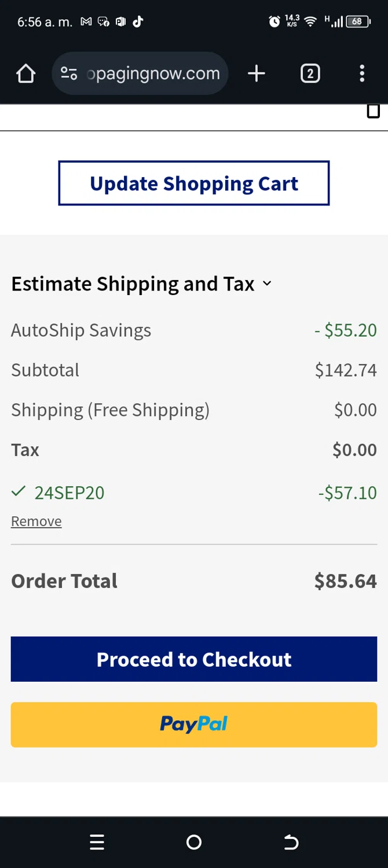The width and height of the screenshot is (388, 868).
Task: Click the Update Shopping Cart button
Action: point(194,183)
